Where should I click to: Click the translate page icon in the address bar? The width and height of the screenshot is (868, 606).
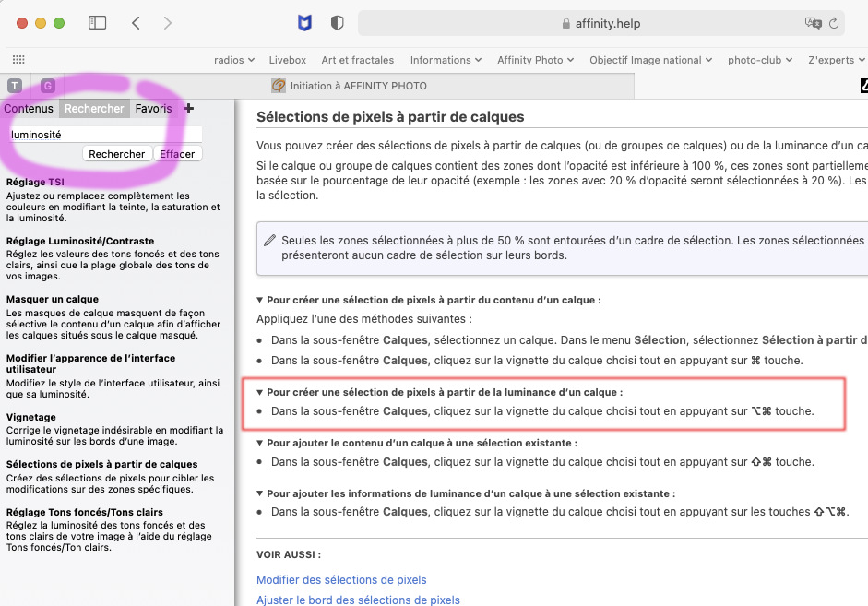click(813, 23)
